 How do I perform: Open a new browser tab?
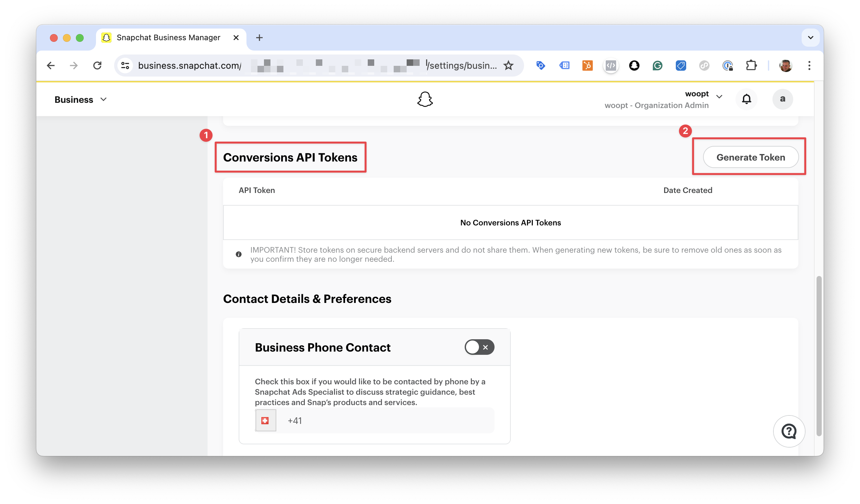click(259, 38)
